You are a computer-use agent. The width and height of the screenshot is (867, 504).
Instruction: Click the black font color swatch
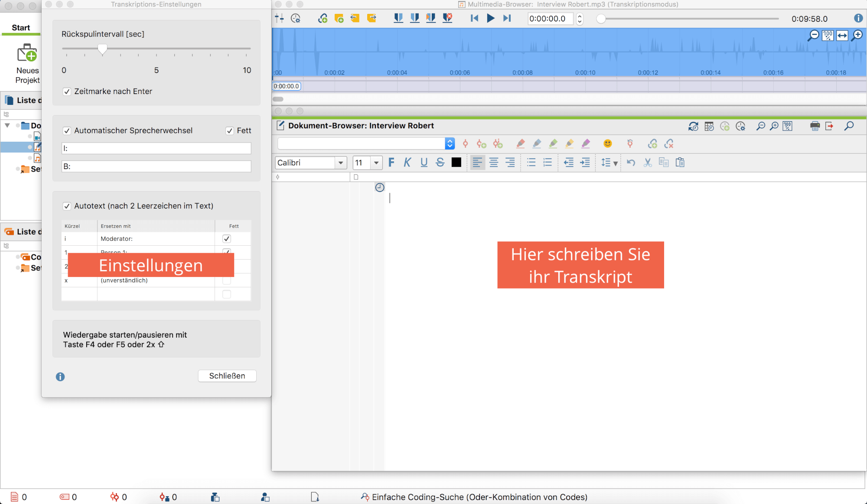point(456,163)
